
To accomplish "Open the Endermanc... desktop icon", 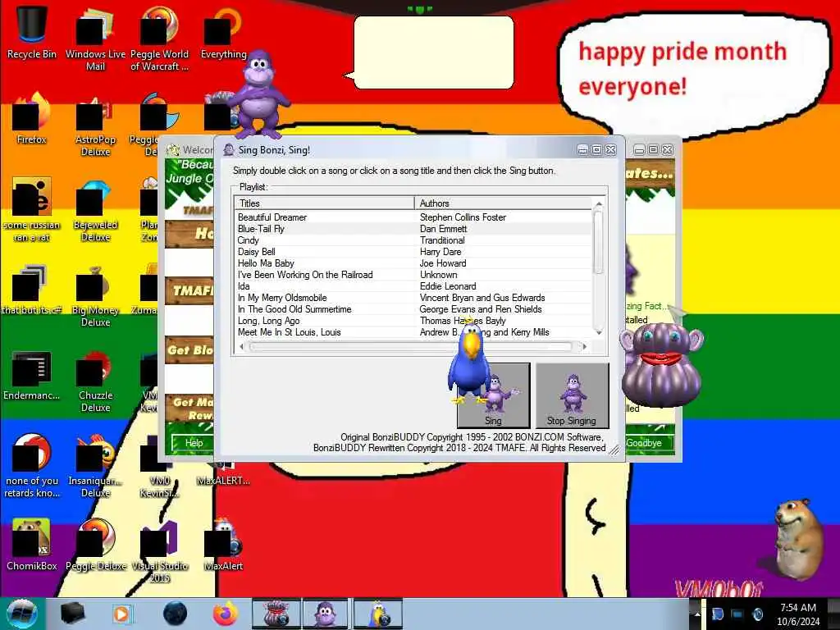I will [x=32, y=375].
